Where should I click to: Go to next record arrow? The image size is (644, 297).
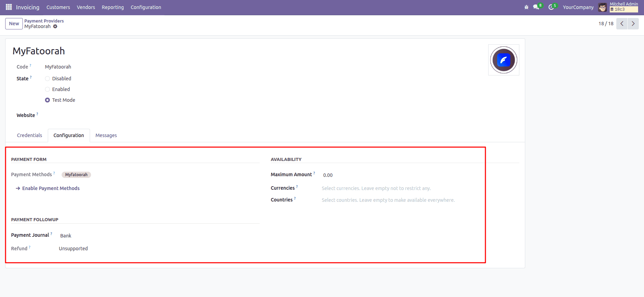[633, 24]
